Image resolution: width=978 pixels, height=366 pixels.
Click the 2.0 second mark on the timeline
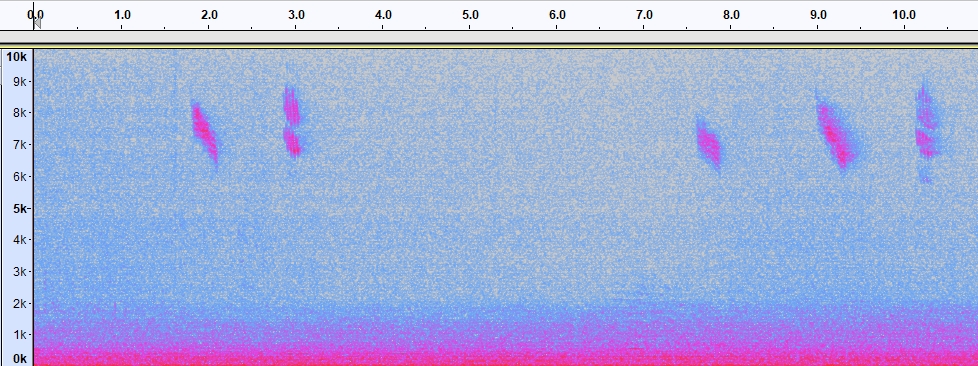point(210,14)
